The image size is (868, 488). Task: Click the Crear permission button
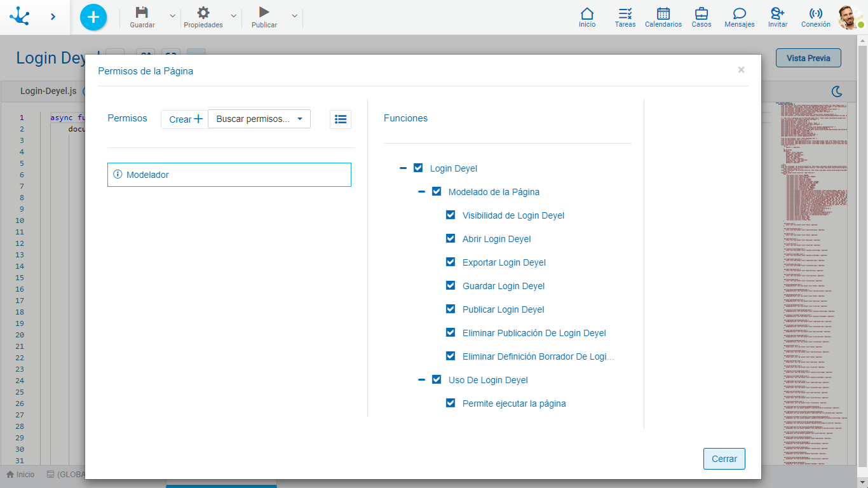tap(185, 119)
